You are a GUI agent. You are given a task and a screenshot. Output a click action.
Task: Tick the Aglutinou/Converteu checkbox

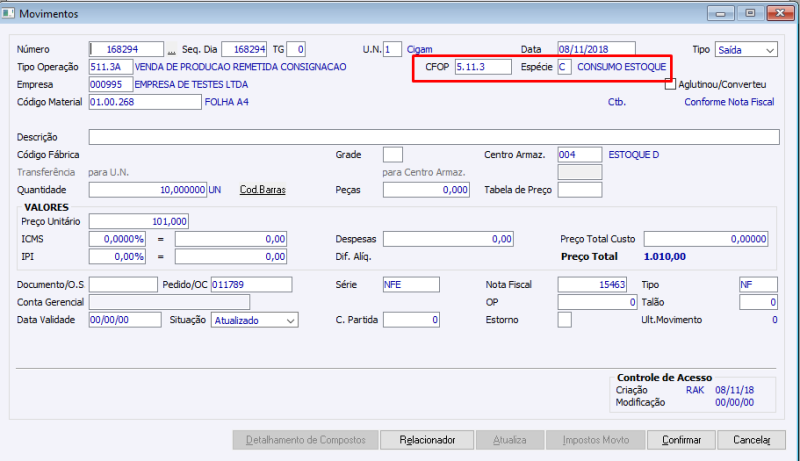coord(670,85)
